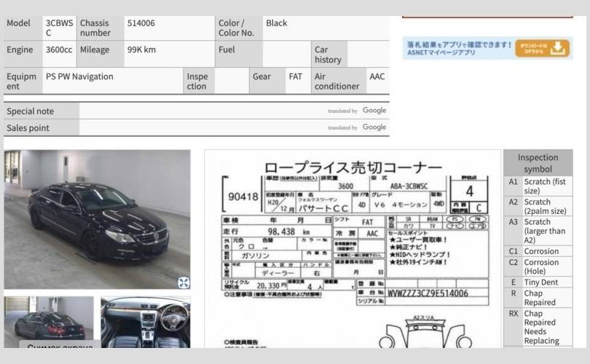Viewport: 590px width, 364px height.
Task: Click the 99K km mileage value
Action: (141, 50)
